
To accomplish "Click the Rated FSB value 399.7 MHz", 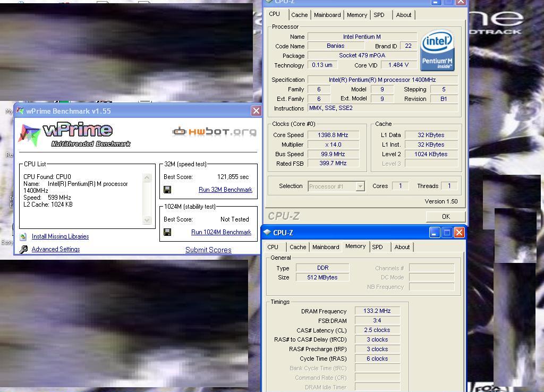I will [x=333, y=164].
